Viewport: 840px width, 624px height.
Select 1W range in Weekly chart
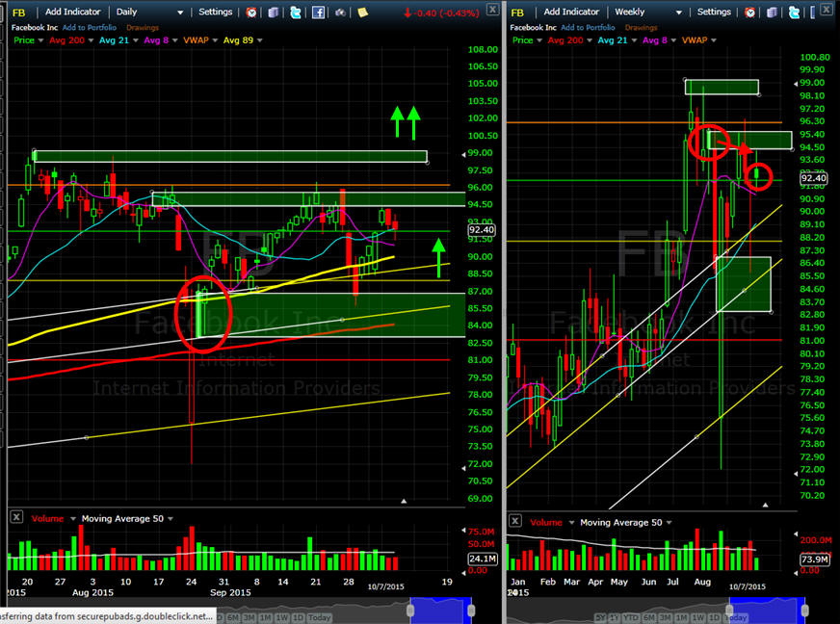(x=698, y=617)
